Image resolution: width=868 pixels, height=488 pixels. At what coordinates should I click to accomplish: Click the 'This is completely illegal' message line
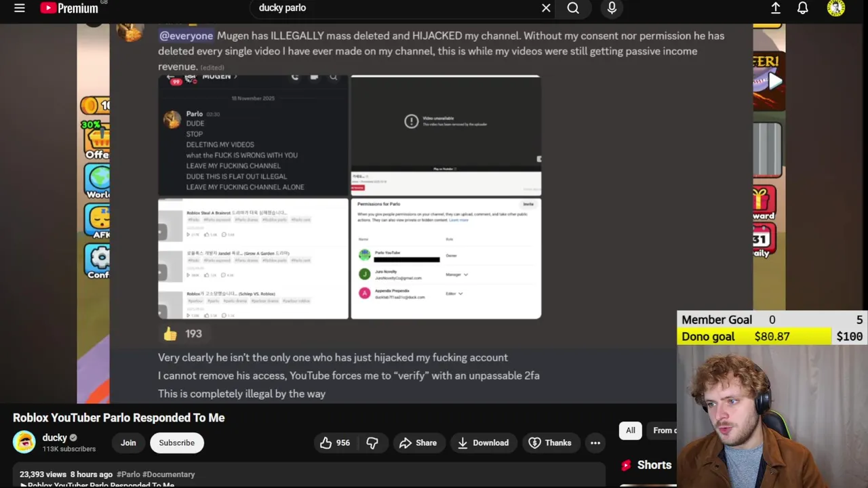pyautogui.click(x=242, y=394)
